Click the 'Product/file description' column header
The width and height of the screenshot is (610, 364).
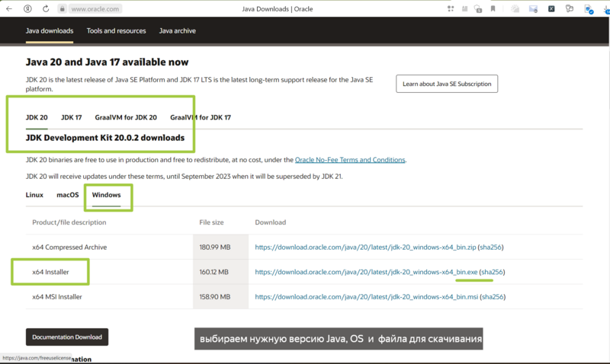69,222
